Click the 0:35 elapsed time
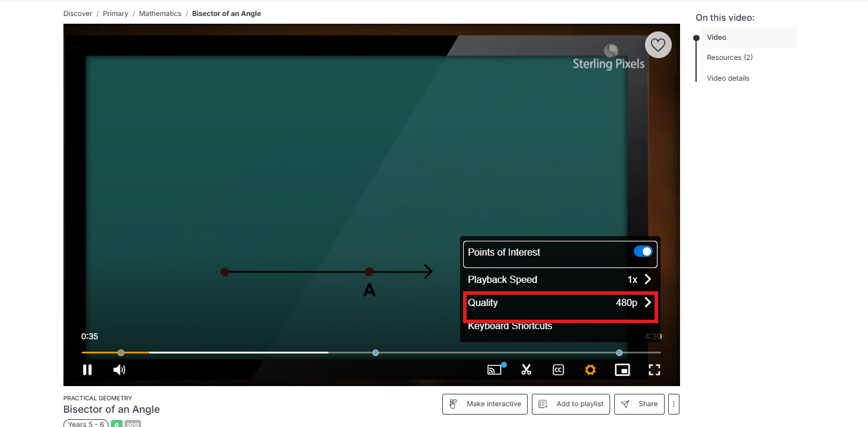Screen dimensions: 868x427 [90, 336]
